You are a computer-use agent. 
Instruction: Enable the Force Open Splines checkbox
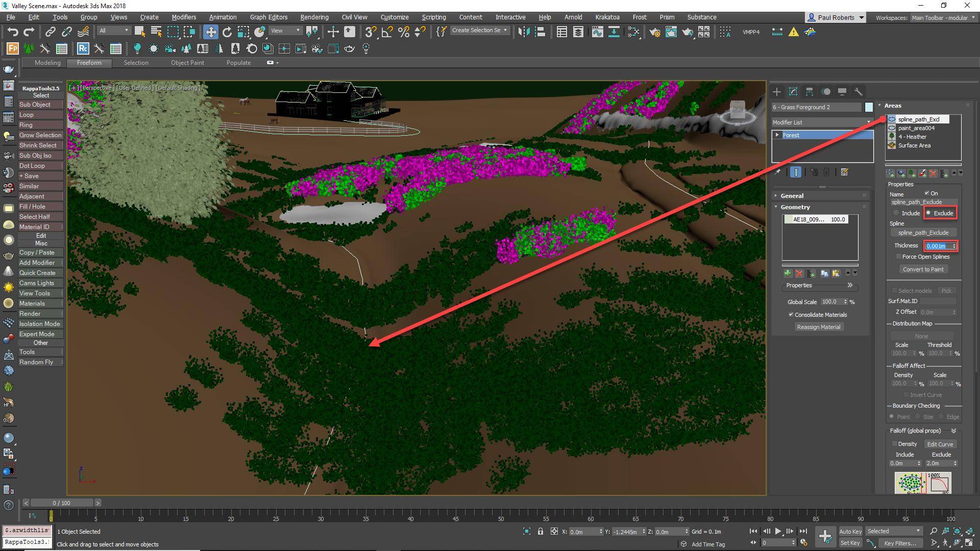tap(898, 257)
